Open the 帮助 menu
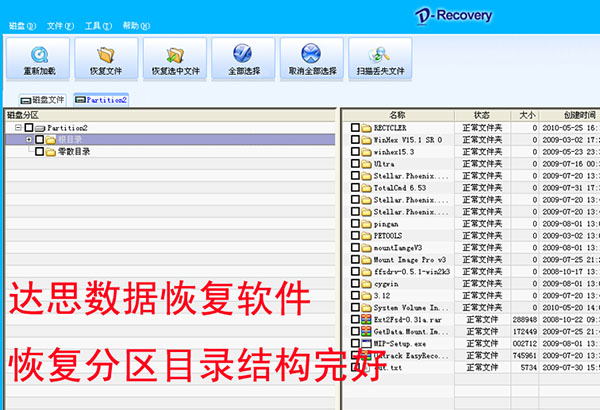600x410 pixels. [x=136, y=26]
